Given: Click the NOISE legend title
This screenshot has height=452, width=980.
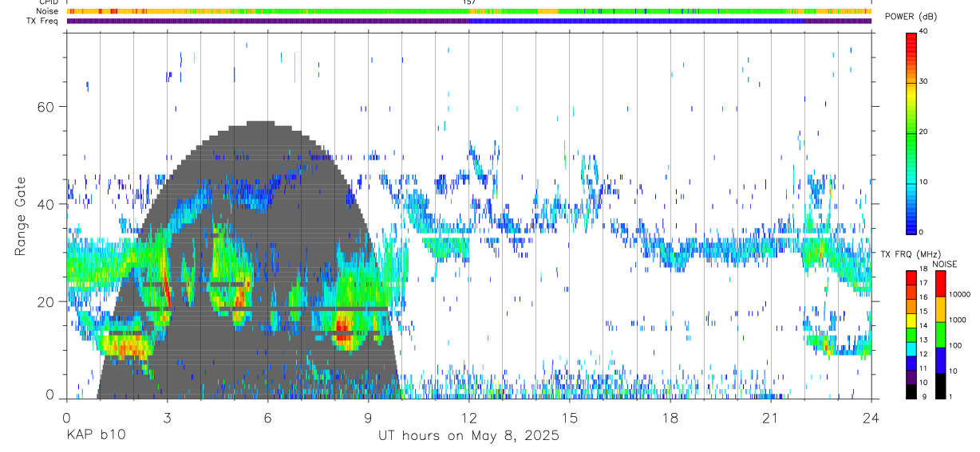Looking at the screenshot, I should coord(946,264).
